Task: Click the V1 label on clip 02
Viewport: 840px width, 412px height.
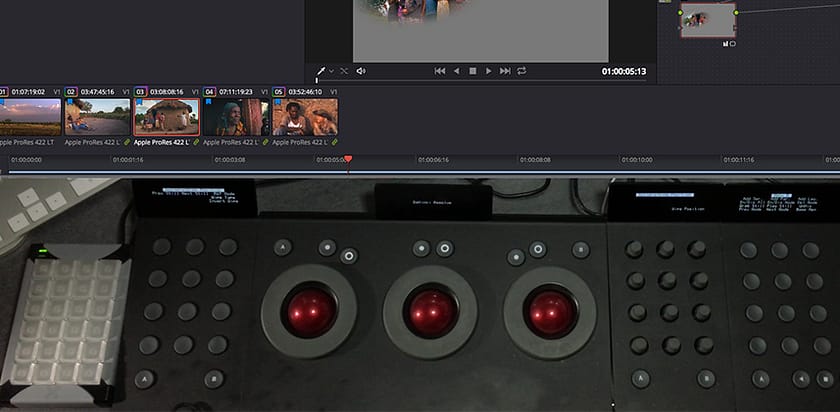Action: (x=126, y=92)
